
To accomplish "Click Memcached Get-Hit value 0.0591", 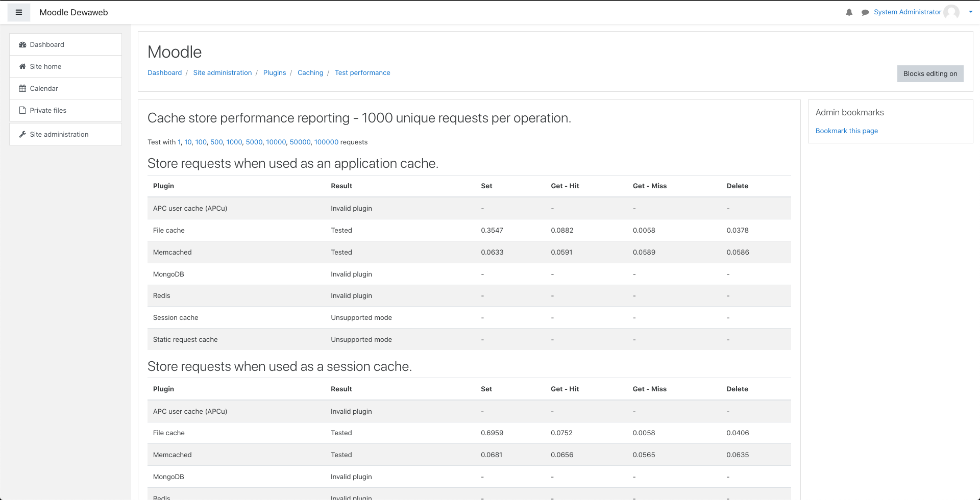I will click(561, 252).
